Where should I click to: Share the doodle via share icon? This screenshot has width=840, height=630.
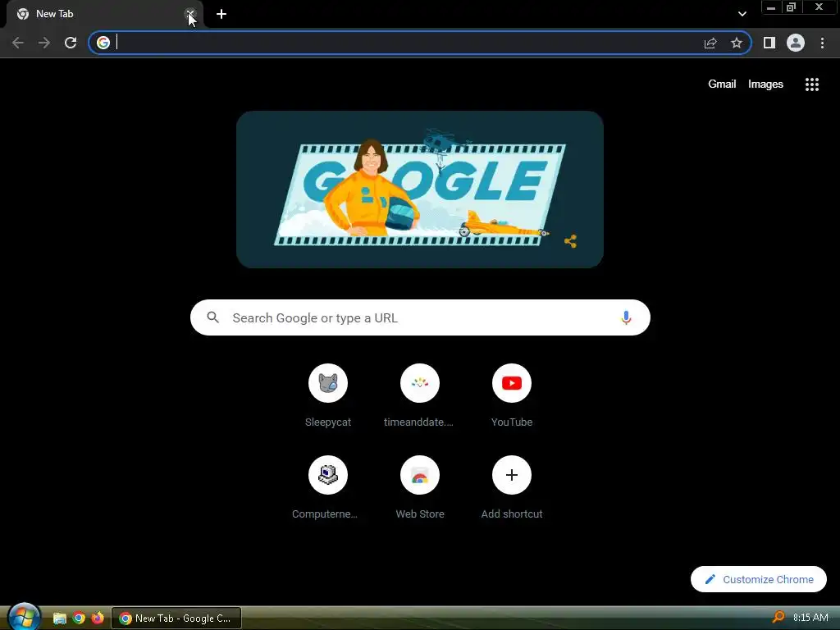[x=571, y=241]
